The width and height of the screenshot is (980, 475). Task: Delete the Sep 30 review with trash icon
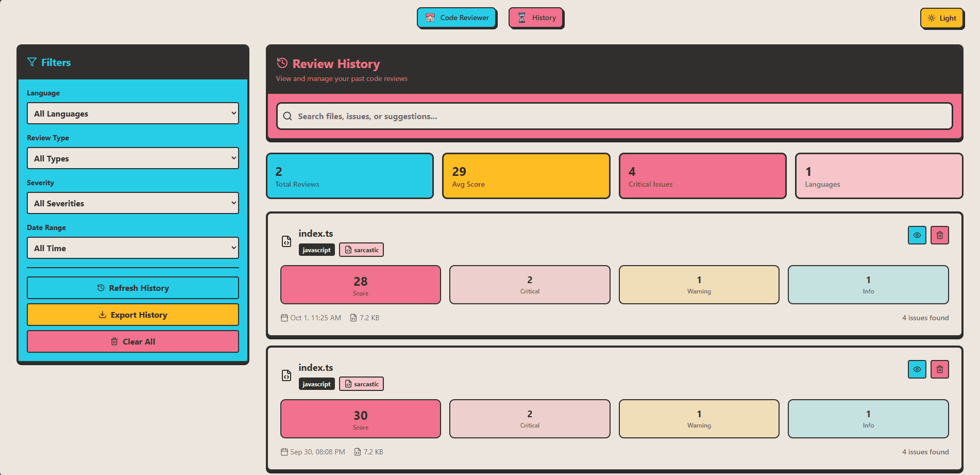[x=939, y=369]
